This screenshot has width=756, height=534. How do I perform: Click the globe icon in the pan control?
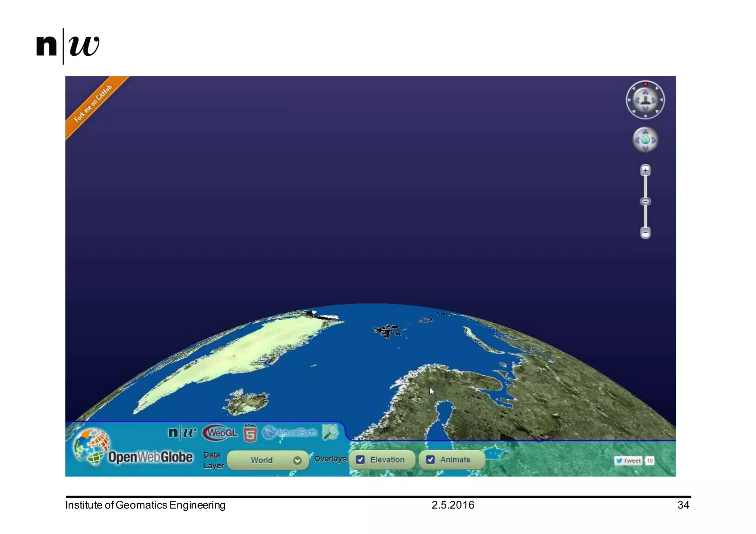click(x=645, y=140)
